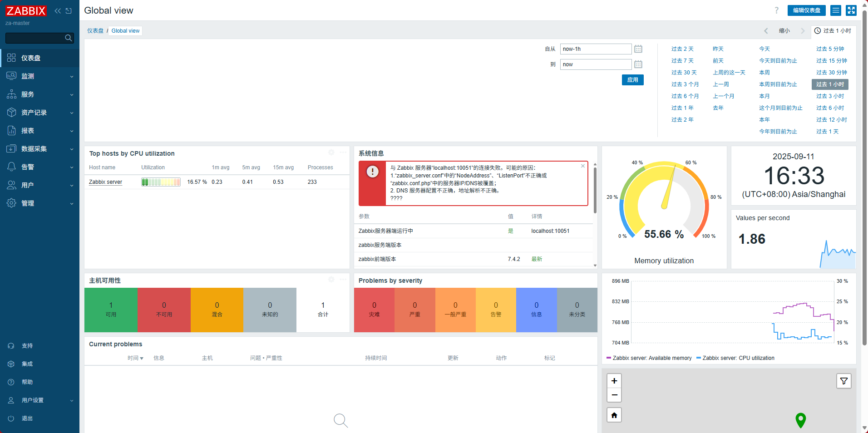The image size is (868, 433).
Task: Open host availability widget gear settings
Action: [x=331, y=280]
